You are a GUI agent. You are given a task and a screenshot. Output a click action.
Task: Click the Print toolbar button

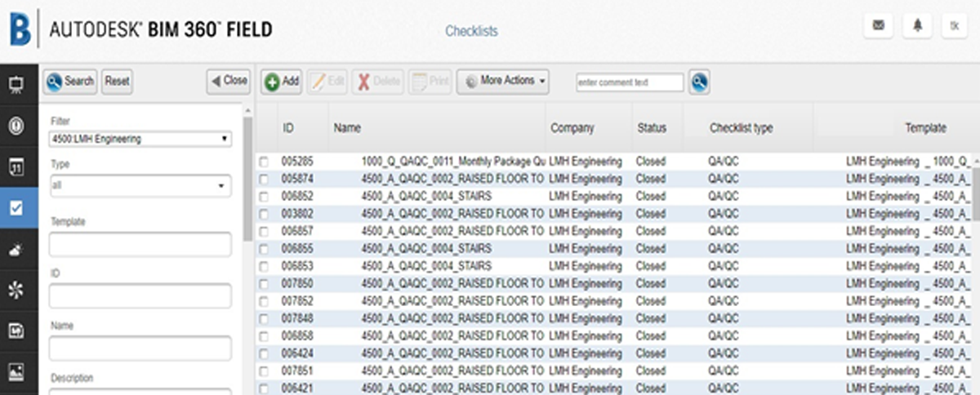[430, 81]
